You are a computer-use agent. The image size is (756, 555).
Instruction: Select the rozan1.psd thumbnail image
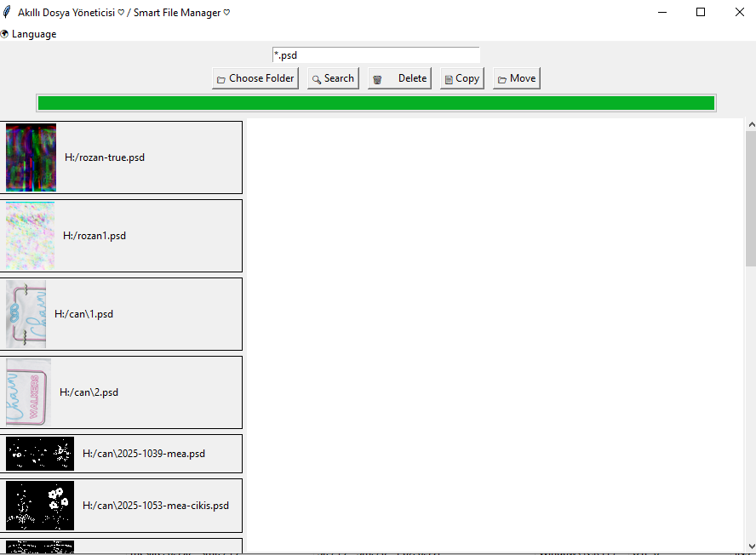30,236
